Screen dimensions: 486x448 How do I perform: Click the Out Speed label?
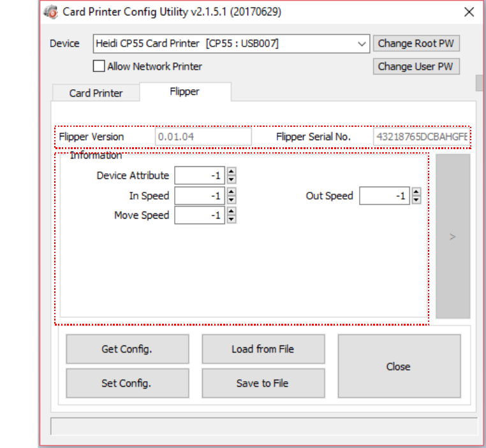[330, 196]
